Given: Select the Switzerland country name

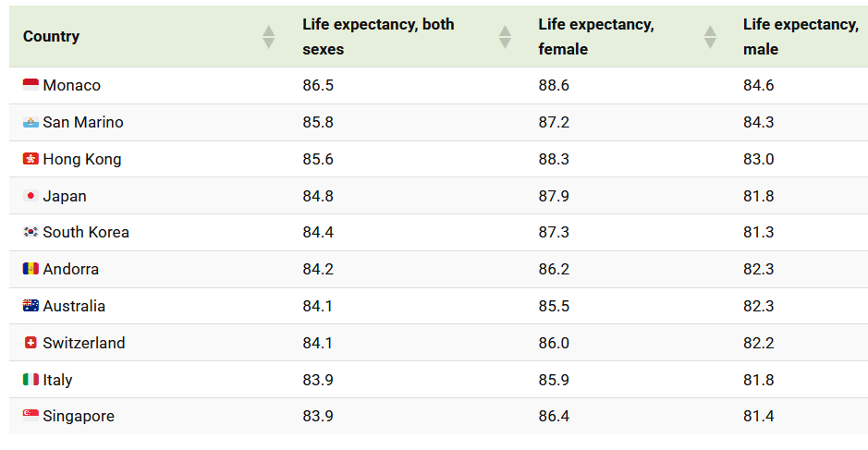Looking at the screenshot, I should [x=83, y=343].
